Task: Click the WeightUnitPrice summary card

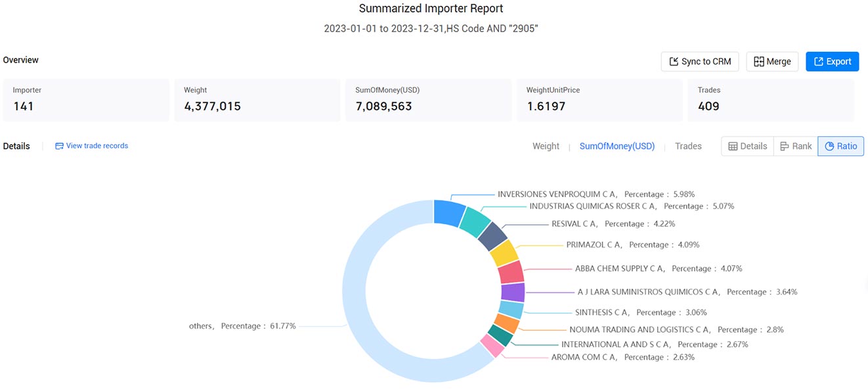Action: pyautogui.click(x=600, y=100)
